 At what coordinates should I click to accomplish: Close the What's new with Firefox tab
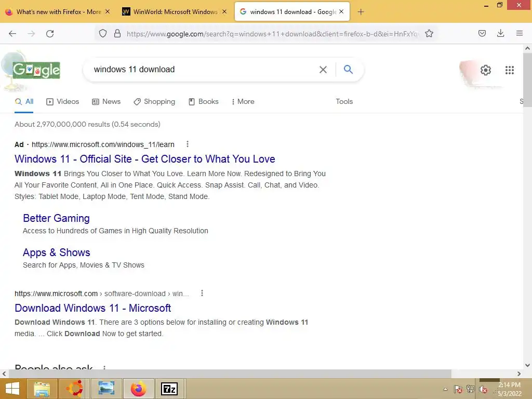coord(108,11)
